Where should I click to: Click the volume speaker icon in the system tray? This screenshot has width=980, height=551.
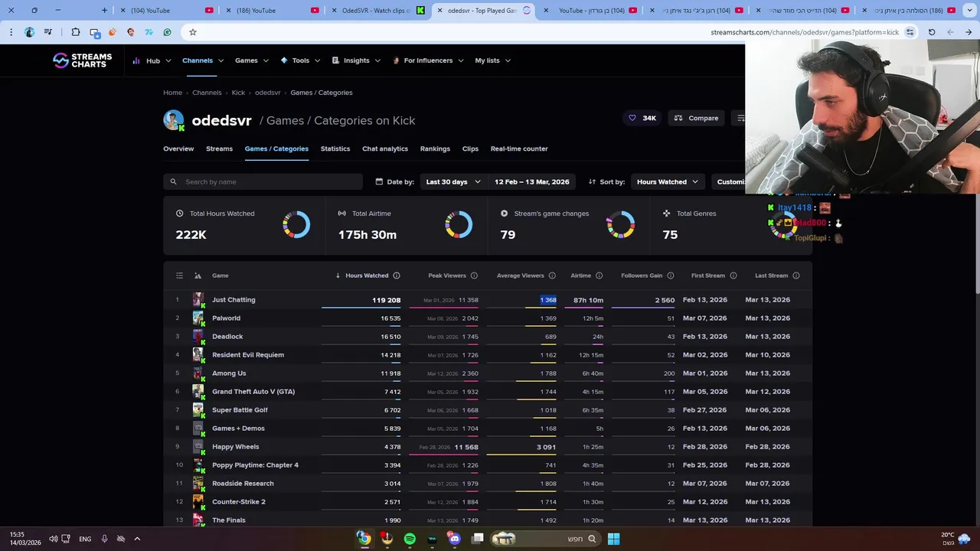pos(54,539)
